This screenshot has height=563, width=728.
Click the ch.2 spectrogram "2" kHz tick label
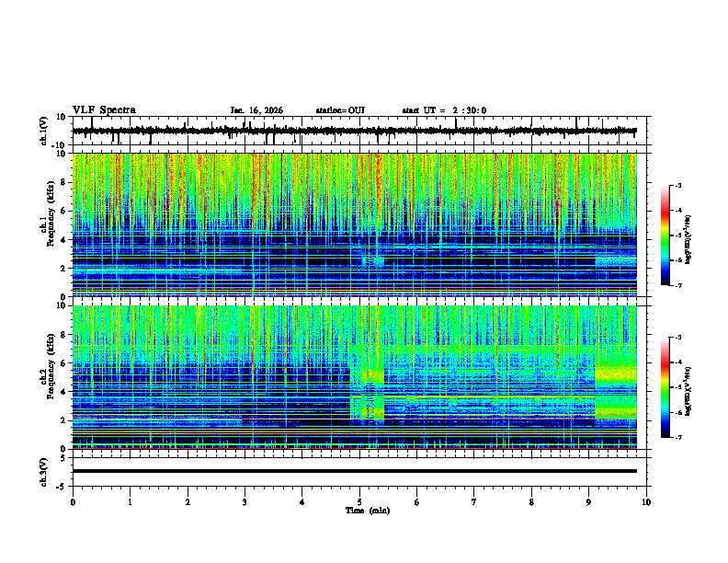coord(63,420)
